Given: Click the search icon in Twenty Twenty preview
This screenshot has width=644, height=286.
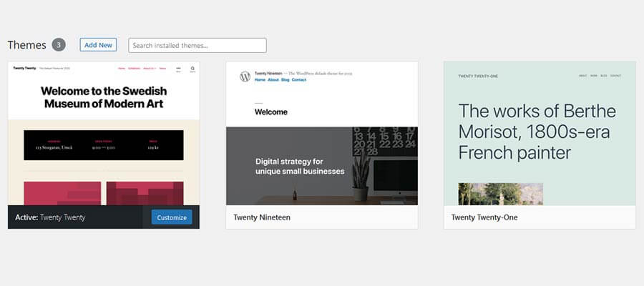Looking at the screenshot, I should (x=192, y=69).
